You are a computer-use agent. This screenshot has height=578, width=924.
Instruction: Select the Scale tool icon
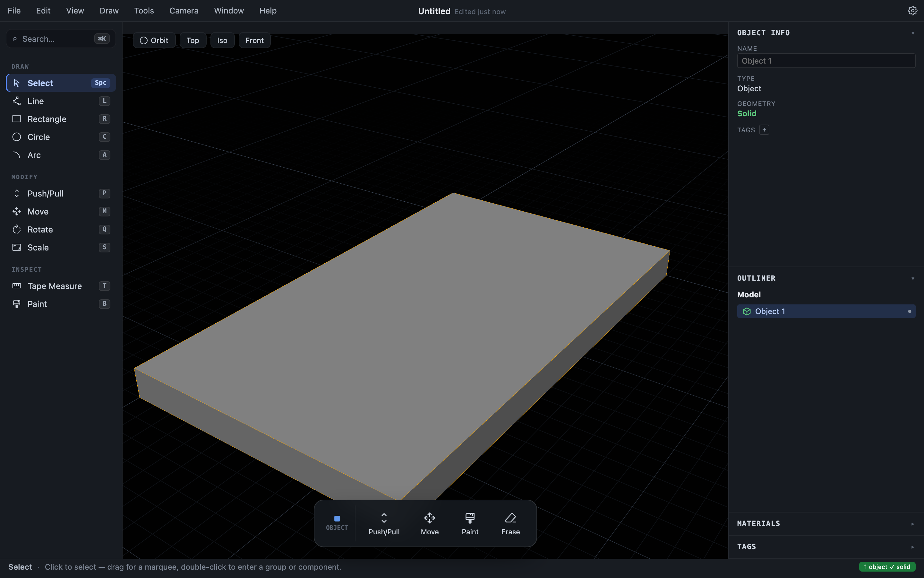tap(16, 247)
